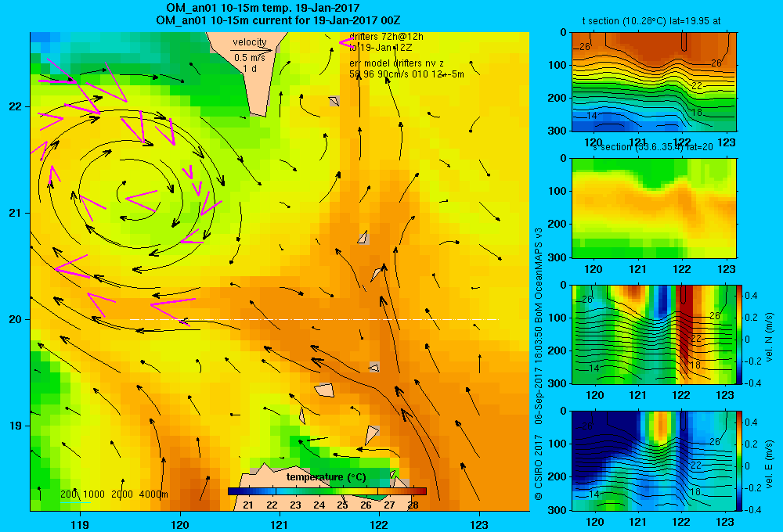
Task: Click the -0.4 tick on the vel. E colorbar
Action: 752,509
